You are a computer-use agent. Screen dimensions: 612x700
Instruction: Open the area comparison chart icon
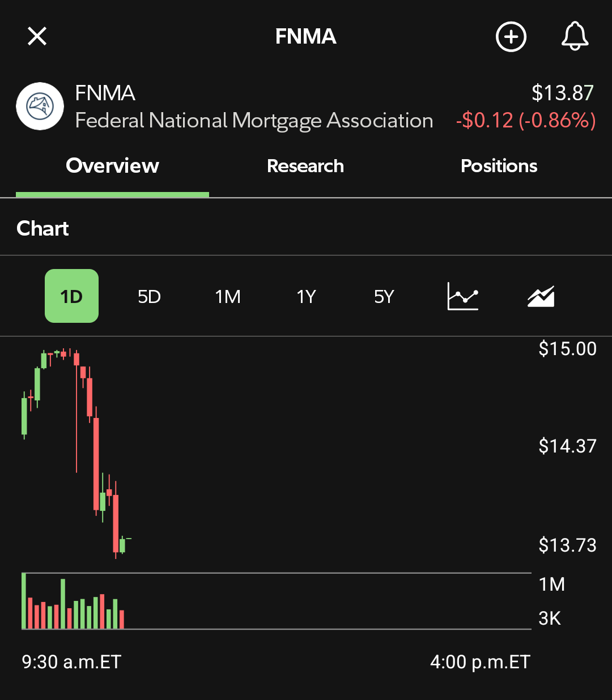(x=541, y=296)
